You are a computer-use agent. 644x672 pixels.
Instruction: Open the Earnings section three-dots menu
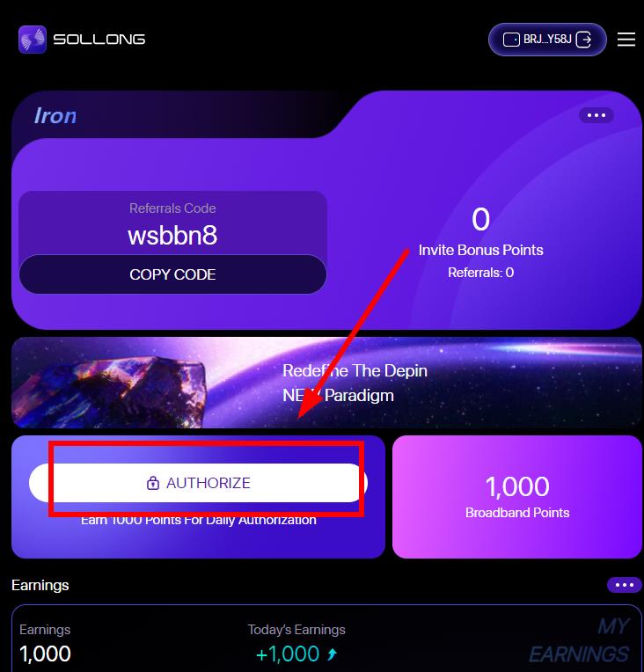(625, 585)
